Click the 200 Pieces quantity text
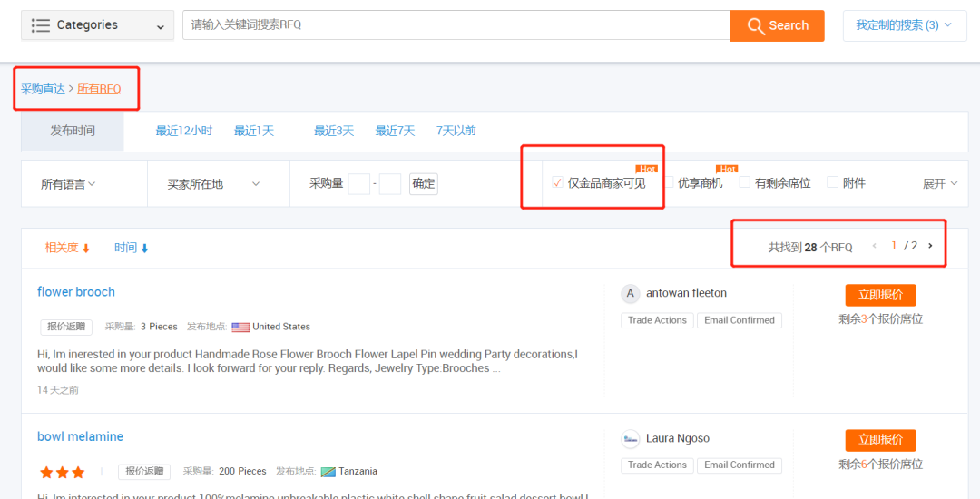 click(242, 471)
